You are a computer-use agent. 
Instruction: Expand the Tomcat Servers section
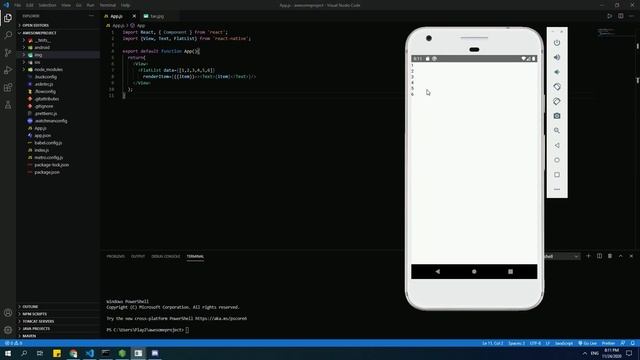point(38,321)
